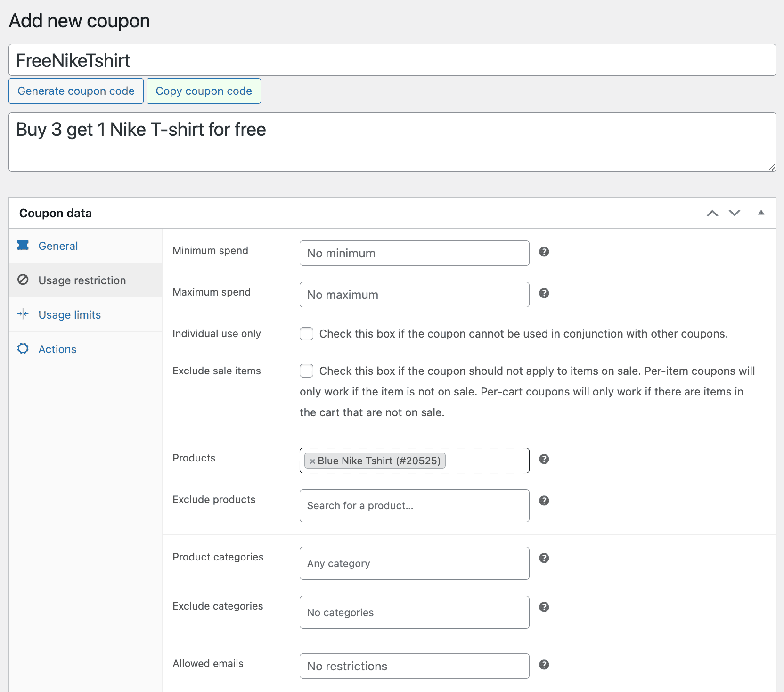This screenshot has width=784, height=692.
Task: Open help tip for Products field
Action: [544, 459]
